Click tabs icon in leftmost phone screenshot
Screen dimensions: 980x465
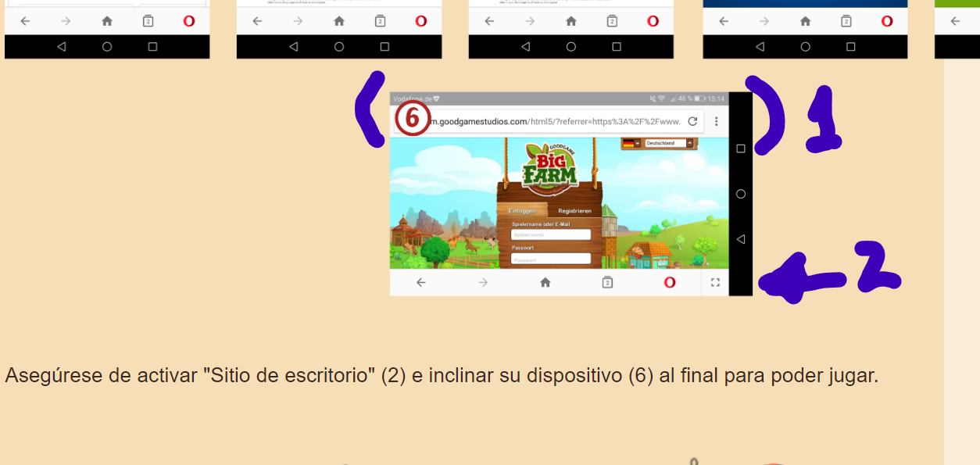(x=148, y=21)
